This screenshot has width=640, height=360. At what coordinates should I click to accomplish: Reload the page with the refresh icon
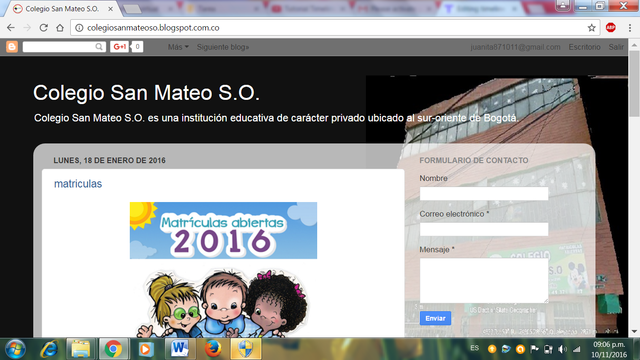tap(44, 28)
